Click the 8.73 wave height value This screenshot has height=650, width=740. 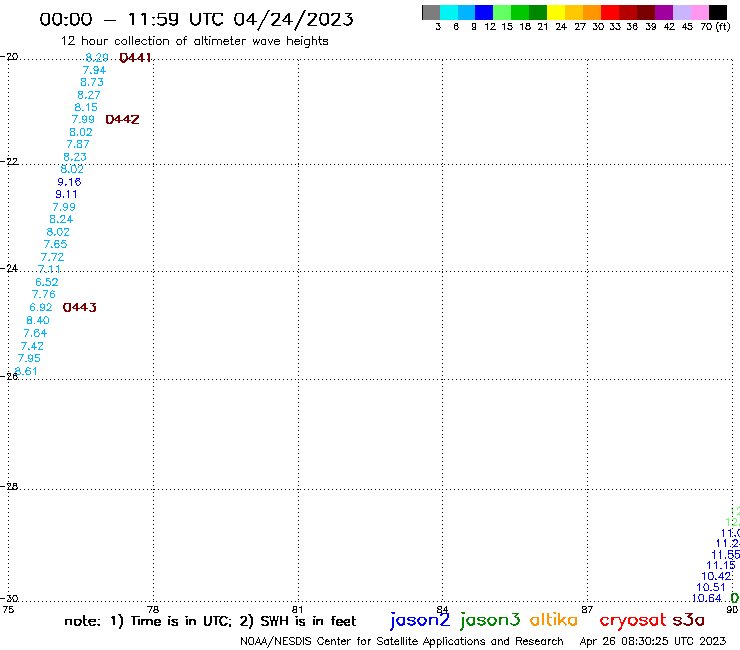[92, 82]
